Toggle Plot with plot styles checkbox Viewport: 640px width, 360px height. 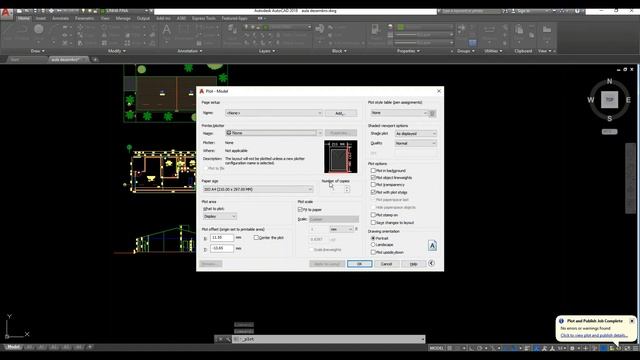[x=373, y=192]
